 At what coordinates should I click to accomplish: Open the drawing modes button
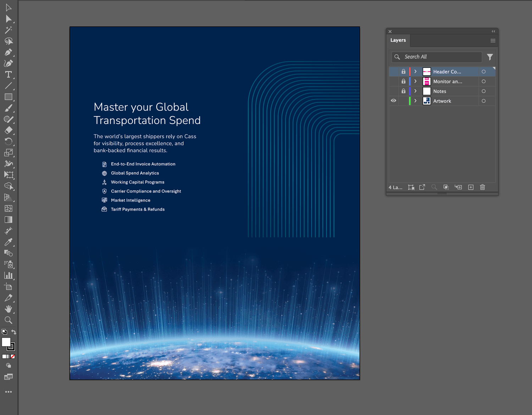9,366
